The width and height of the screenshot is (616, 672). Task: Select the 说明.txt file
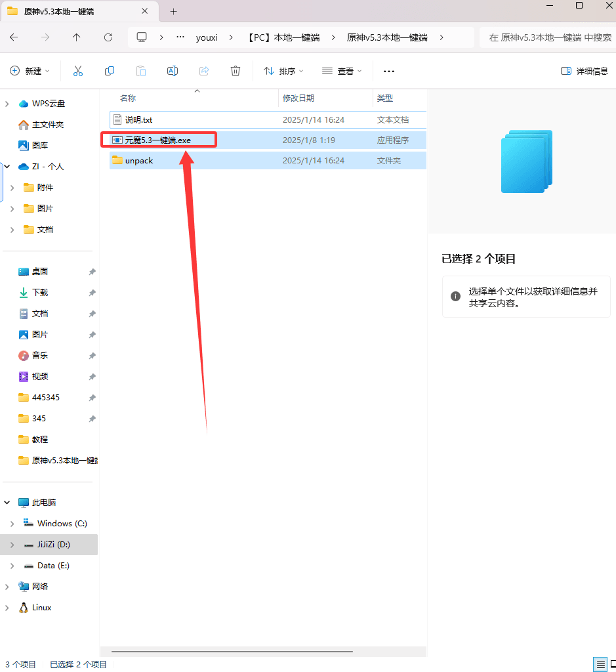(138, 119)
